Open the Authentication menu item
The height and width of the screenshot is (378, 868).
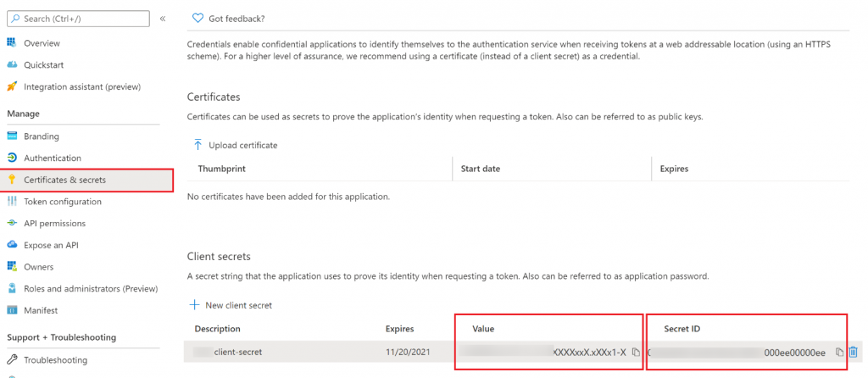coord(53,158)
